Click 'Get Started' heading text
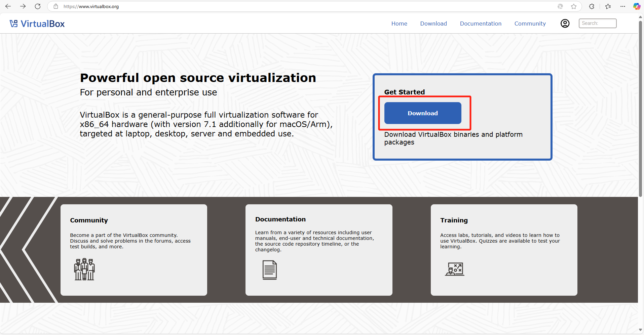The image size is (644, 335). [405, 92]
